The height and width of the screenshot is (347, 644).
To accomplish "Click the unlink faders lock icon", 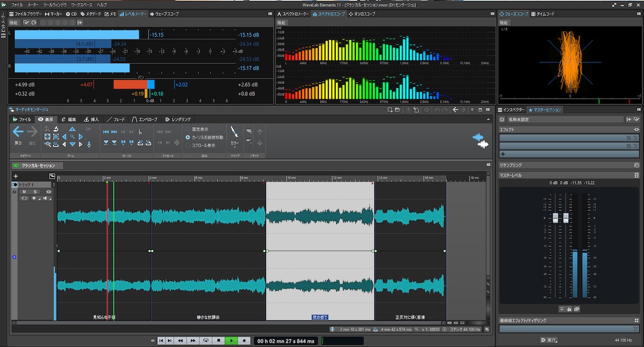I will click(x=570, y=309).
